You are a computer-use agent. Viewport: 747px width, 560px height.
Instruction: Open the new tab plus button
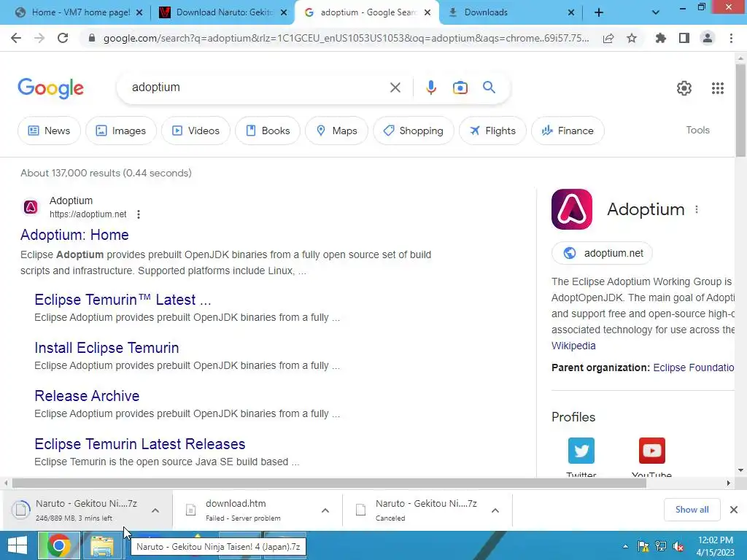click(599, 13)
